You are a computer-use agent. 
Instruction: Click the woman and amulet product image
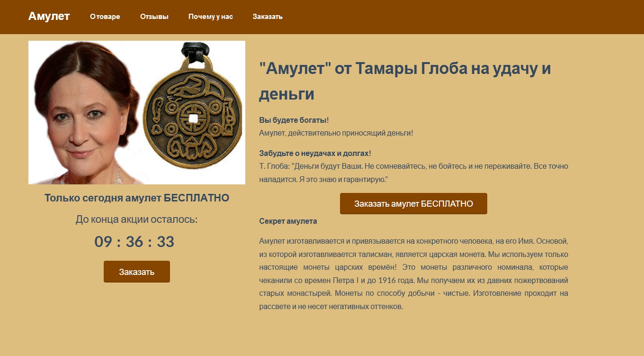coord(137,112)
